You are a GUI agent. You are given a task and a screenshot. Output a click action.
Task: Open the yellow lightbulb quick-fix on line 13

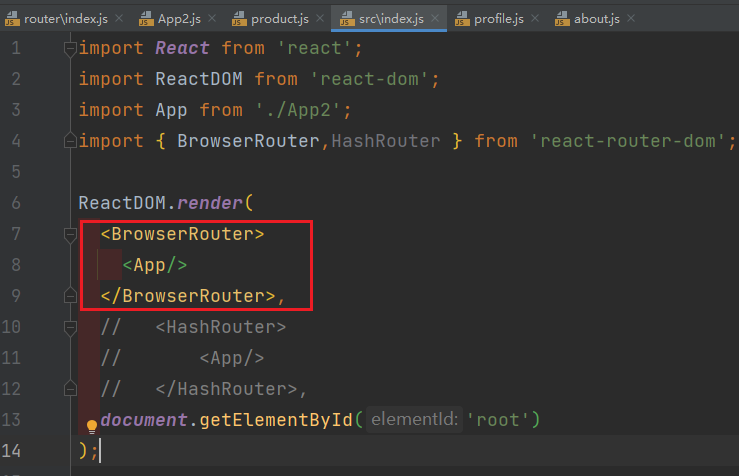[92, 427]
